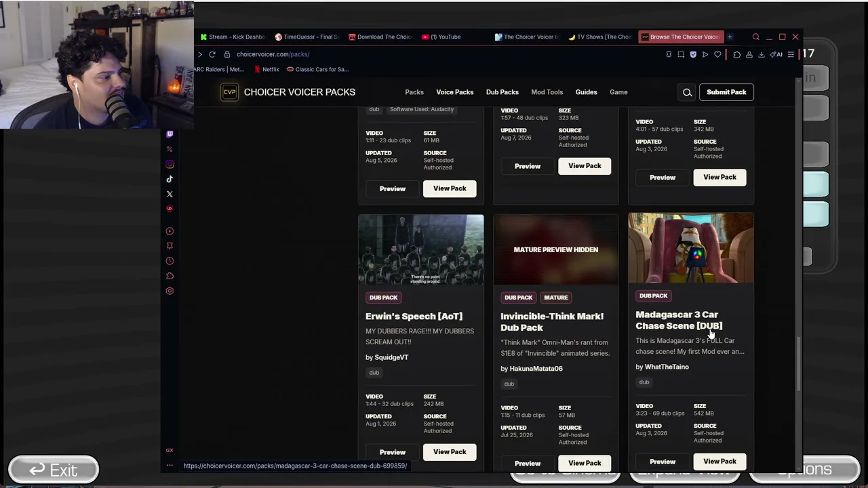Click the padlock site info icon
Image resolution: width=868 pixels, height=488 pixels.
coord(227,54)
